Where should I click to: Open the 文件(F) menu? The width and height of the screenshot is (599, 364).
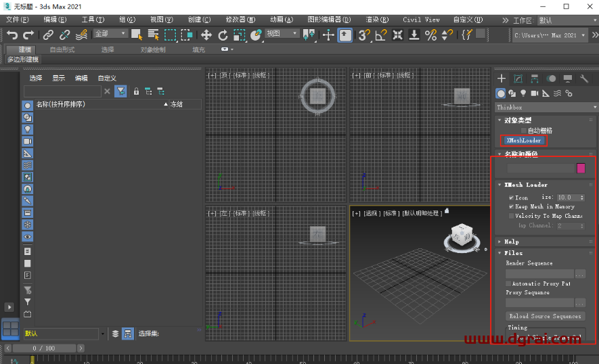[x=18, y=20]
